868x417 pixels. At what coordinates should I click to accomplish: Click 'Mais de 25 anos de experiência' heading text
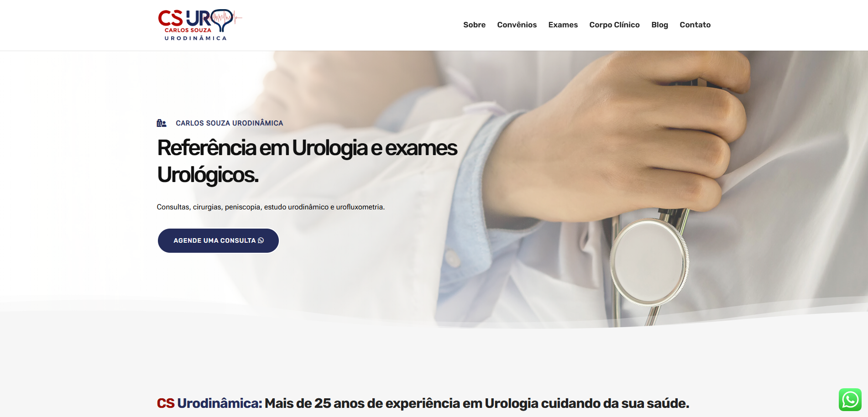tap(362, 403)
